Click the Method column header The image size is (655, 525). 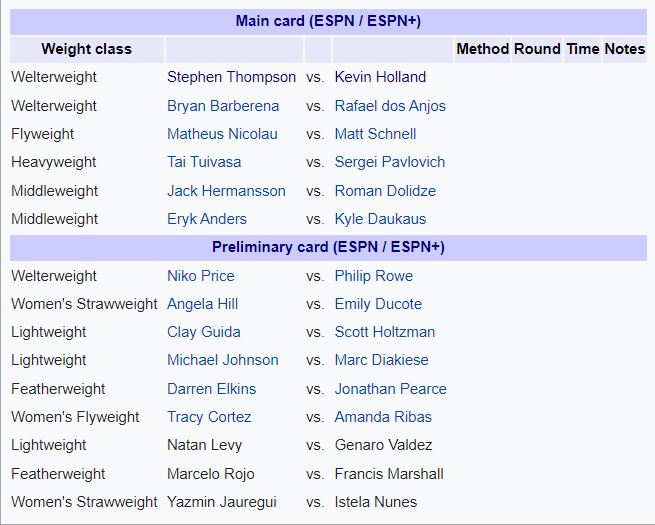click(x=482, y=49)
